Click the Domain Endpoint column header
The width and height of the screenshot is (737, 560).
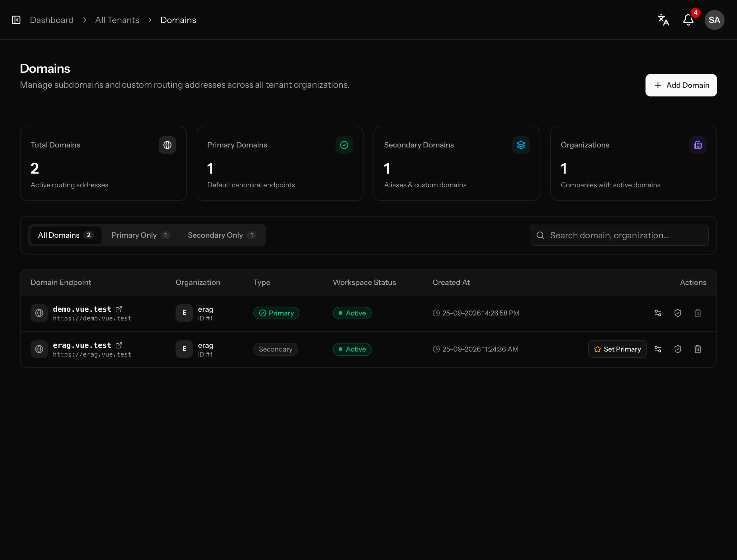pos(61,282)
